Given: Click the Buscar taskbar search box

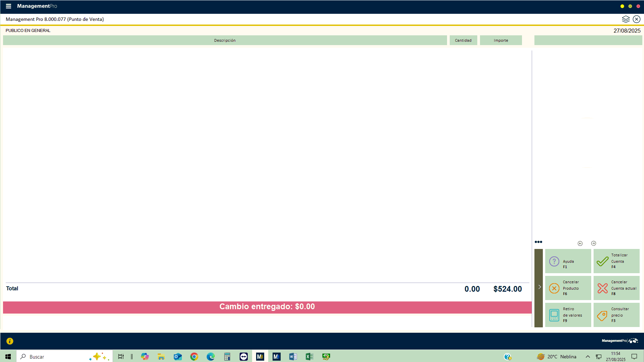Looking at the screenshot, I should [65, 357].
